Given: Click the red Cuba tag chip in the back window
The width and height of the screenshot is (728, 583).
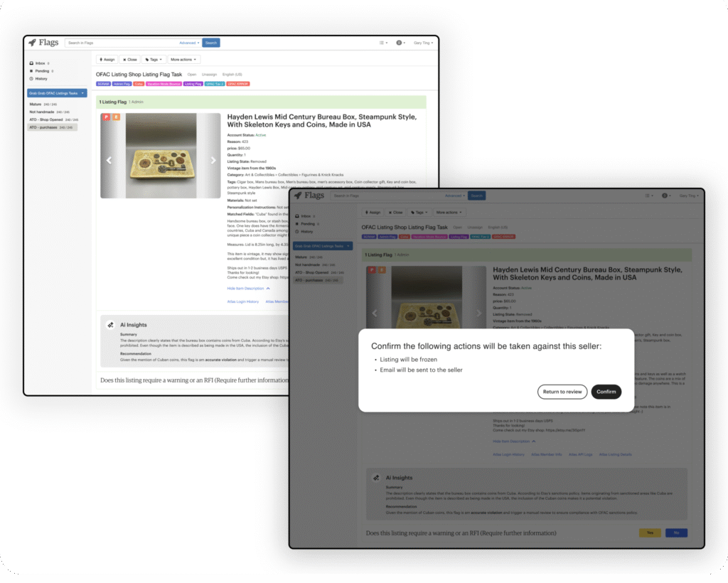Looking at the screenshot, I should click(x=139, y=84).
